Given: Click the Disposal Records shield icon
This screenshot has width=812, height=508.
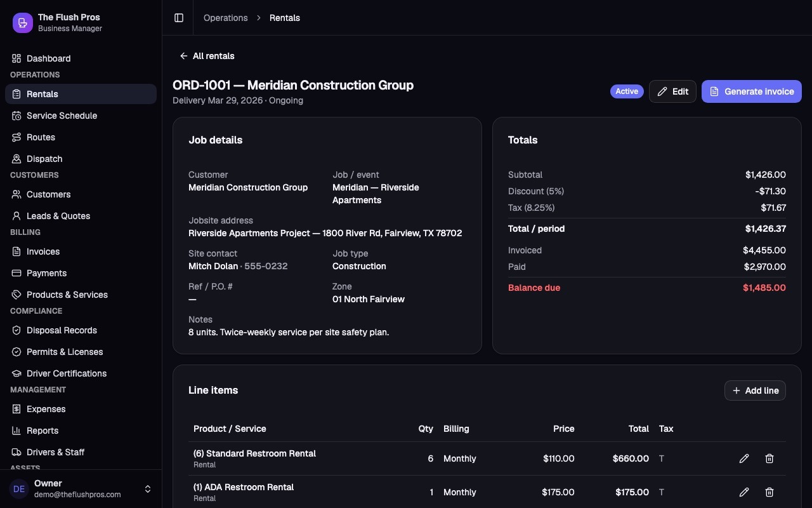Looking at the screenshot, I should (x=16, y=330).
